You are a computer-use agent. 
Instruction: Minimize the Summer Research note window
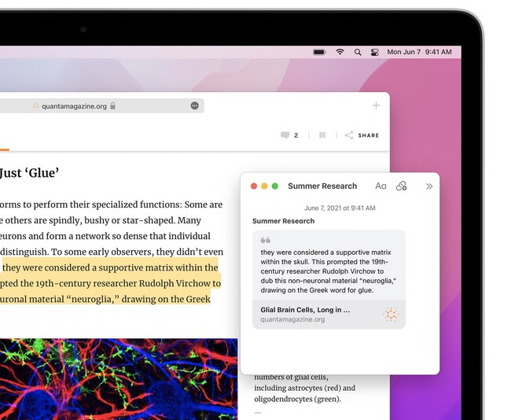[x=264, y=186]
